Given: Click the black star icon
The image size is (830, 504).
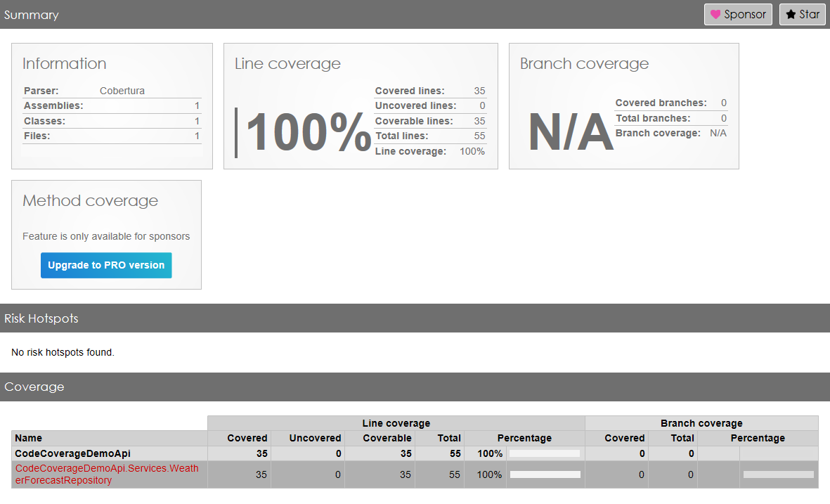Looking at the screenshot, I should coord(791,14).
